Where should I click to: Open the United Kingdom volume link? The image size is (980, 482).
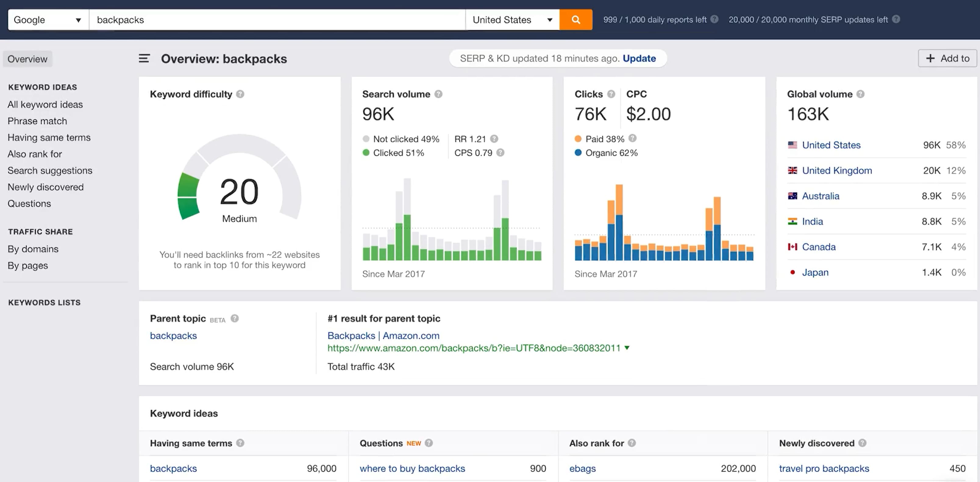click(836, 171)
